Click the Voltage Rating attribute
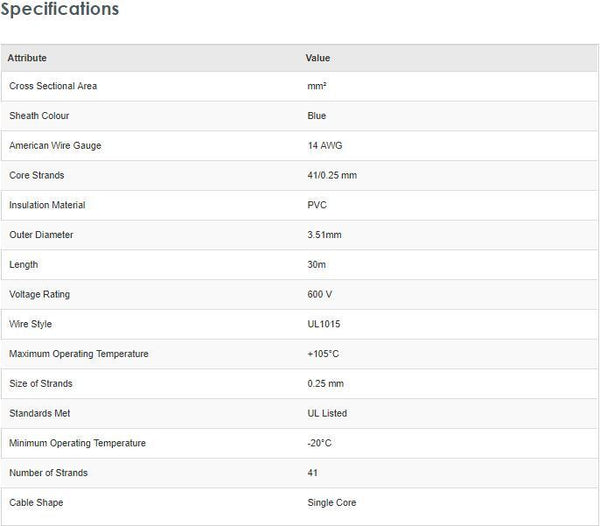The image size is (600, 526). [39, 295]
